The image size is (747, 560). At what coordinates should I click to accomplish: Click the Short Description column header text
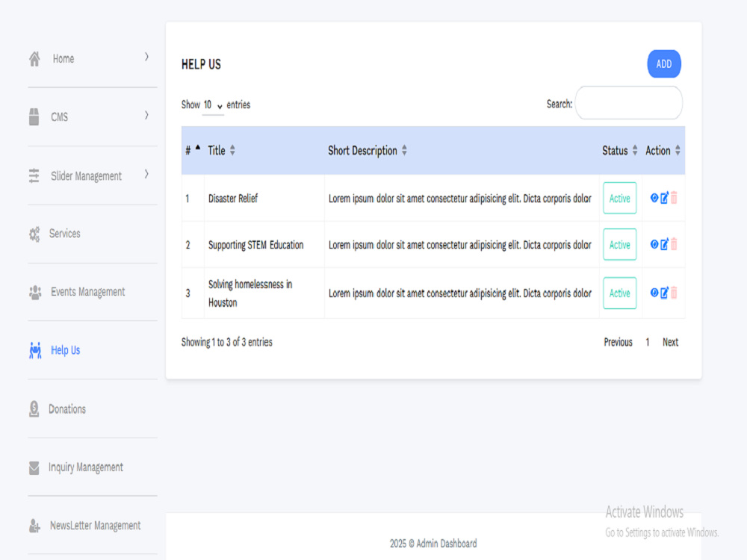point(362,151)
